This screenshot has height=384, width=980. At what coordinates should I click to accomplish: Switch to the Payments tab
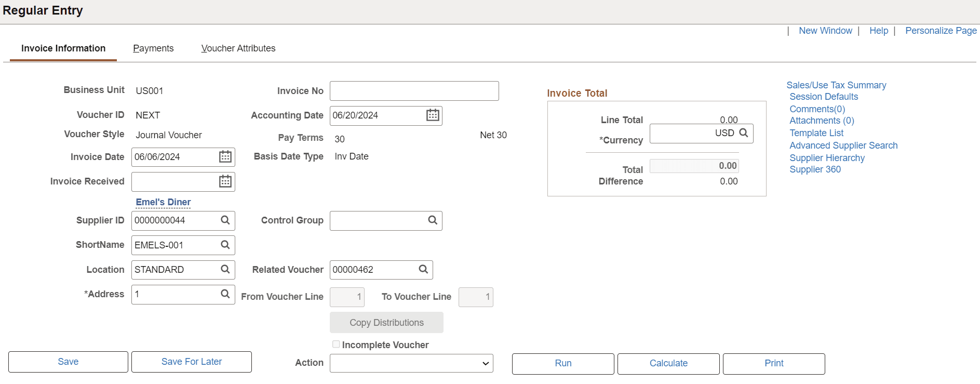pos(153,48)
